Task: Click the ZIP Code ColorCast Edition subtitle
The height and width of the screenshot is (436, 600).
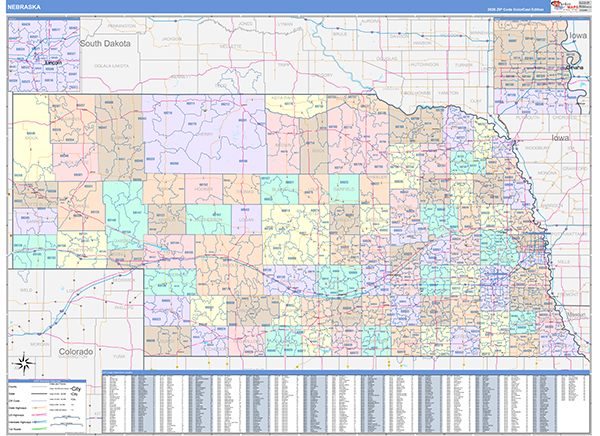Action: (x=515, y=9)
